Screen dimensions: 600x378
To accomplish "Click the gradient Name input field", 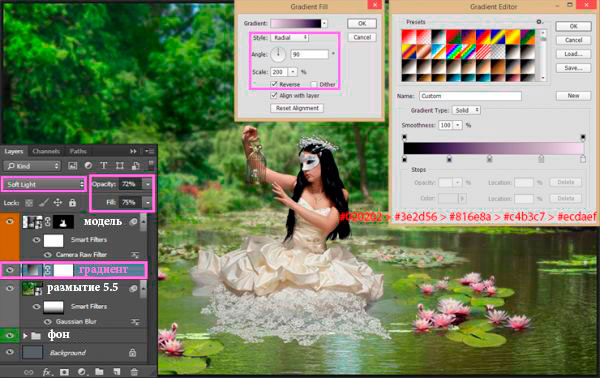I will tap(470, 96).
